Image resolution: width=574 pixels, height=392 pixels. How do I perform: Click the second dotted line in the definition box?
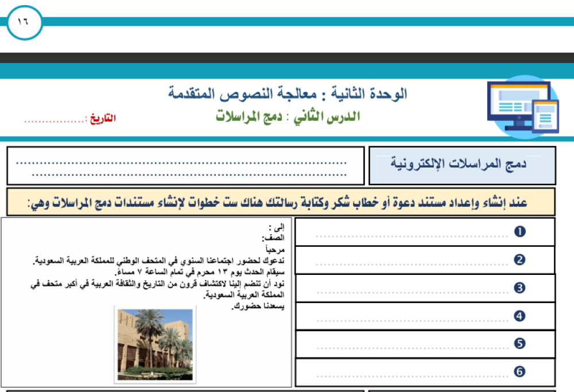click(189, 175)
